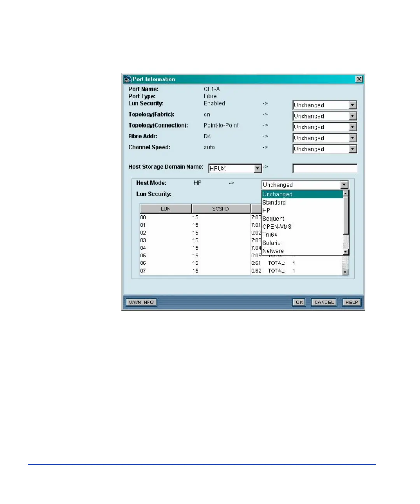Click the Fibre Addr value D4
Screen dimensions: 420x504
point(207,136)
